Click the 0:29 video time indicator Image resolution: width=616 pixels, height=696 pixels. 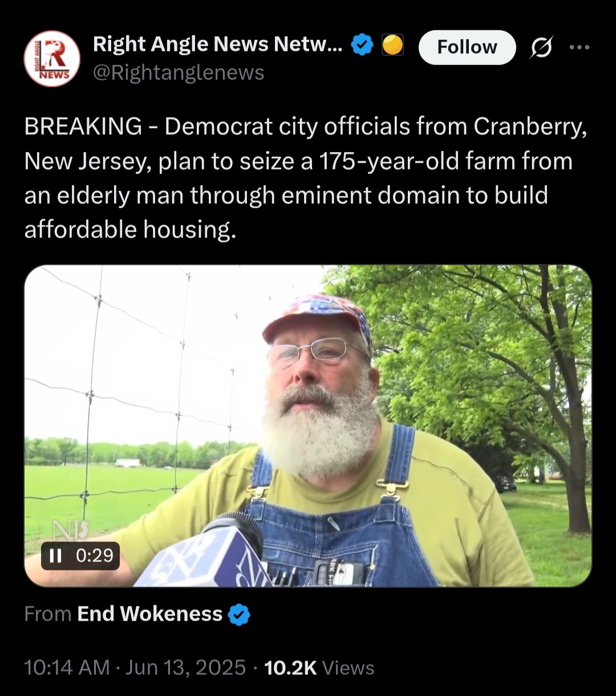coord(95,556)
